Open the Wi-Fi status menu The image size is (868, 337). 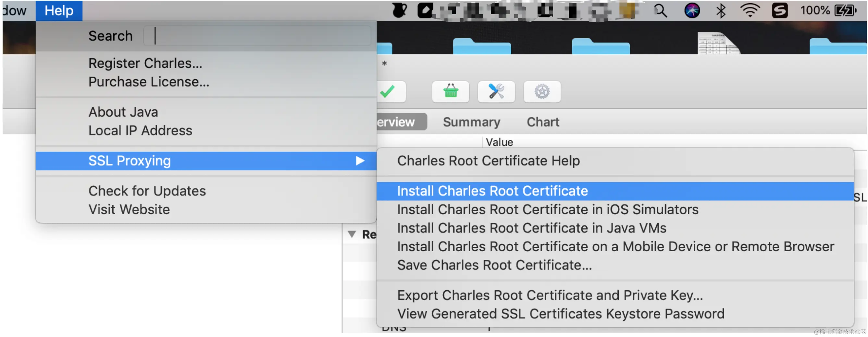pos(750,11)
